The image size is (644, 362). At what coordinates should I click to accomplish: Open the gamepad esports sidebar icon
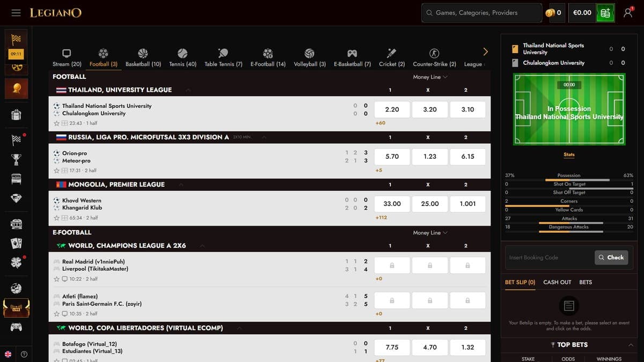[x=17, y=327]
